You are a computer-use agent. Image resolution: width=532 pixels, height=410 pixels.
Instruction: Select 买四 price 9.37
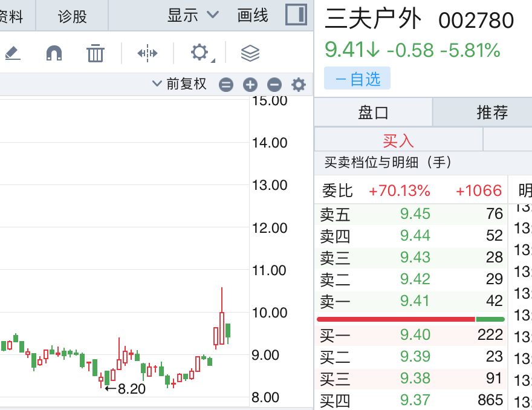click(x=415, y=400)
